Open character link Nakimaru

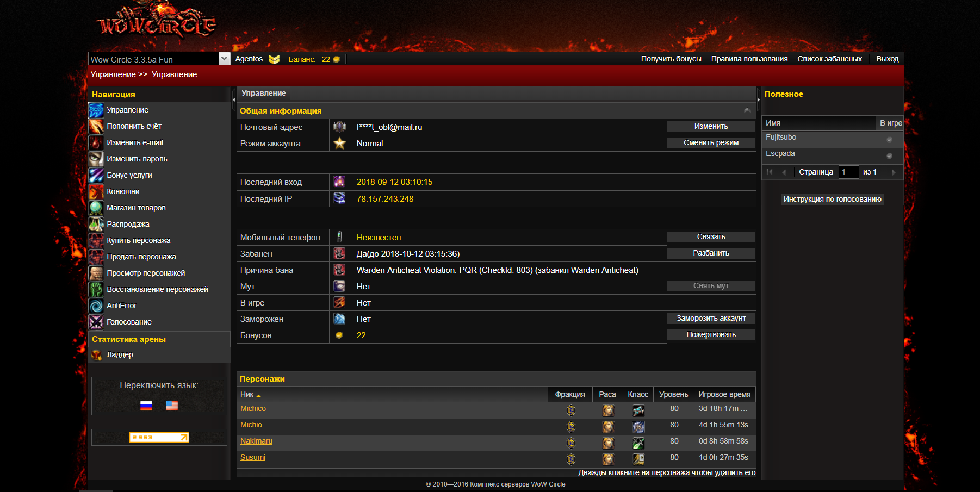[256, 441]
